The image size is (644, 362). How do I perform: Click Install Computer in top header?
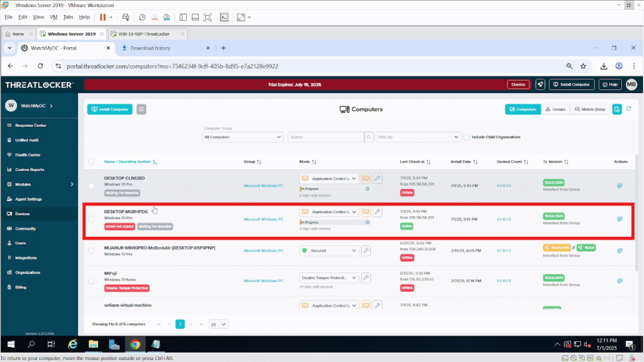(x=571, y=85)
